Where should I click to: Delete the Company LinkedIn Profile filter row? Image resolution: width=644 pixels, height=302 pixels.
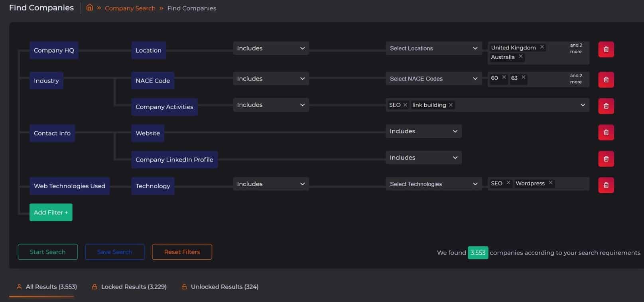[606, 159]
